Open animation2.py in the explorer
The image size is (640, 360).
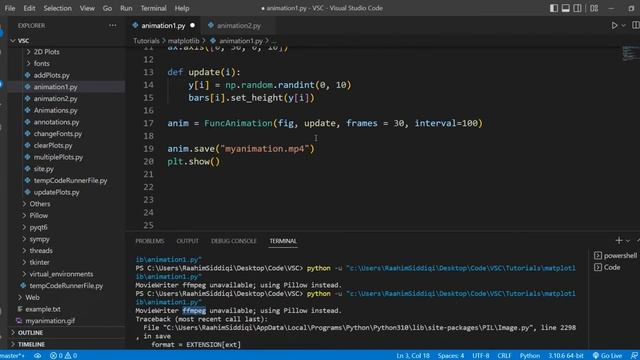click(56, 99)
